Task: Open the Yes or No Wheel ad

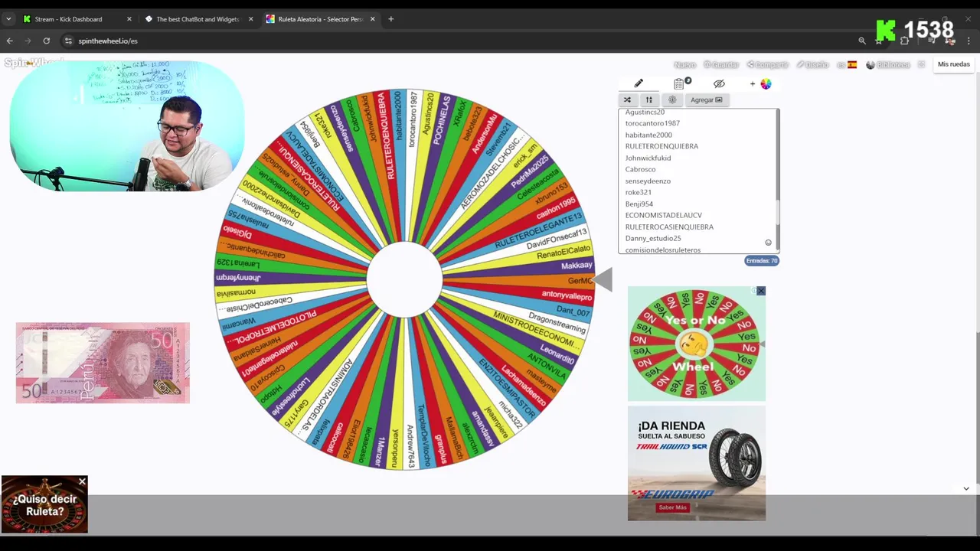Action: coord(696,344)
